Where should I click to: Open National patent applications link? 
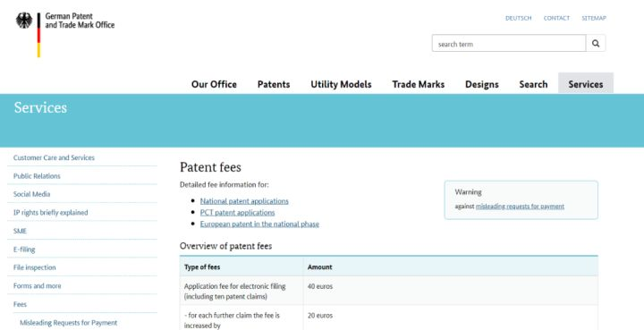coord(244,201)
